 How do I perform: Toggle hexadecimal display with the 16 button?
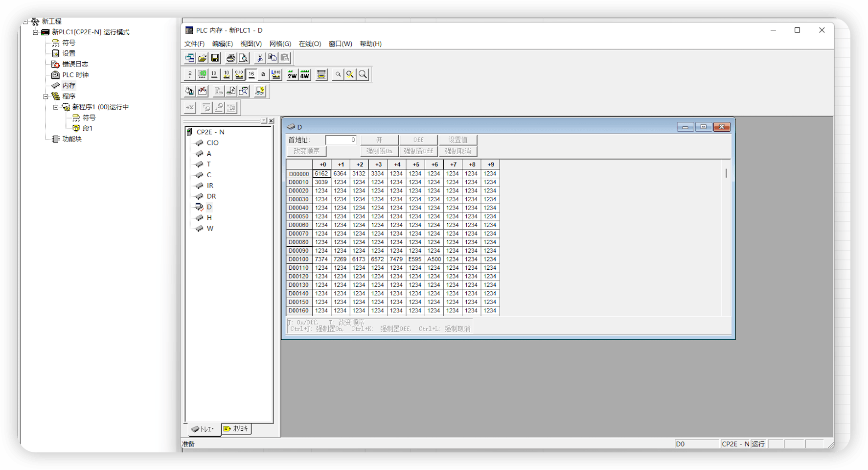251,74
